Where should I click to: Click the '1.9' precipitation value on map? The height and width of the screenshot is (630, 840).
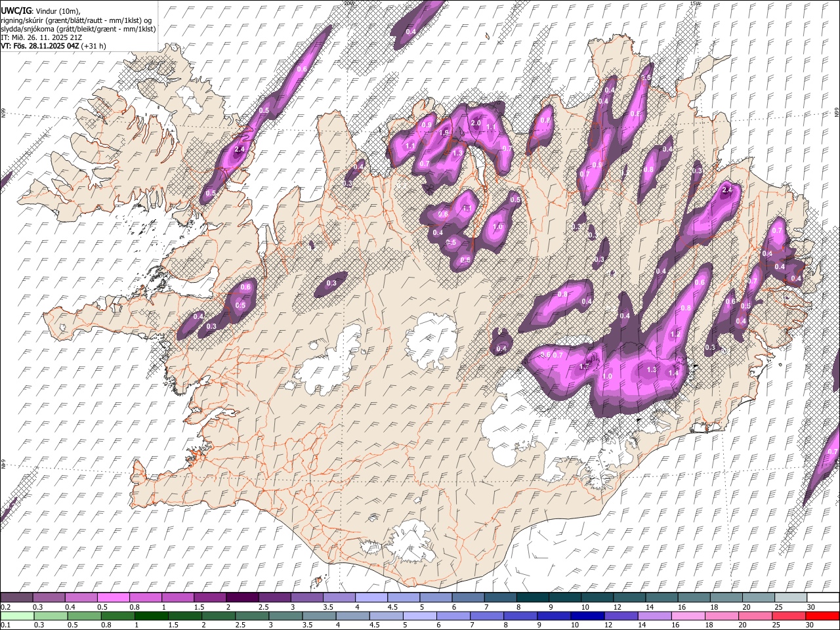[x=444, y=133]
